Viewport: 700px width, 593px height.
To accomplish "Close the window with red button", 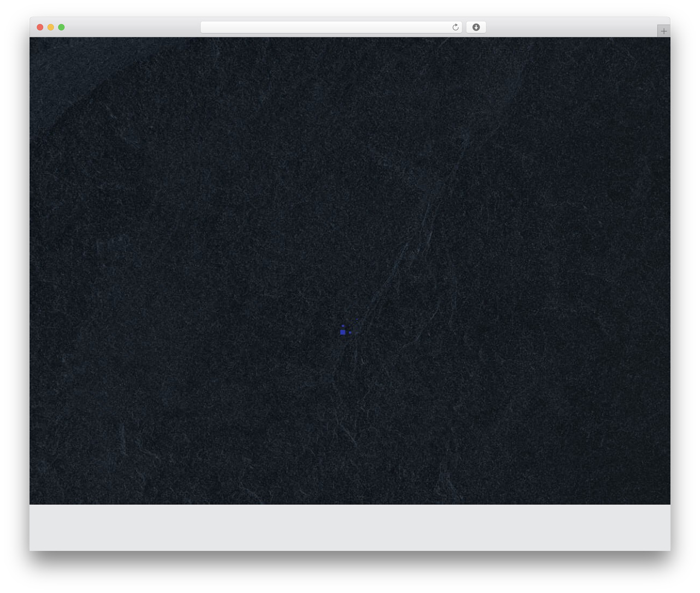I will [x=40, y=27].
